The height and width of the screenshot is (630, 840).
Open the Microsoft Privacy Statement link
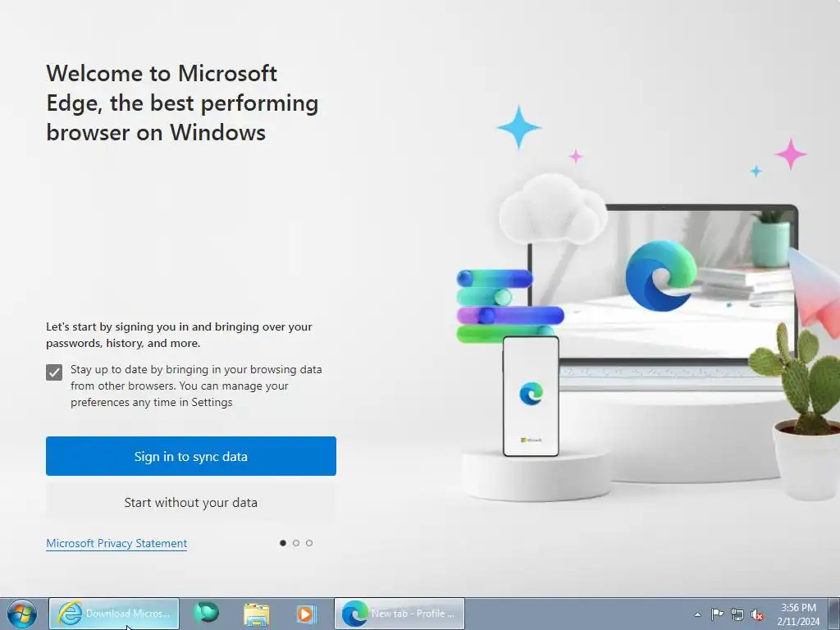coord(116,543)
